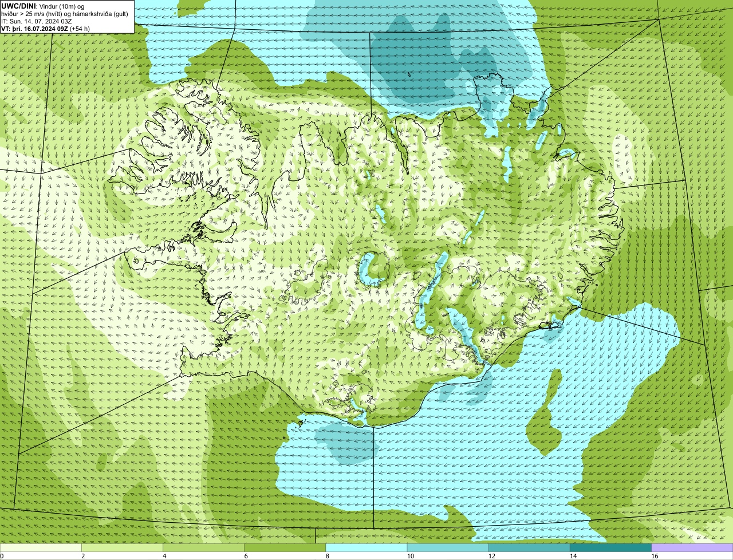Click the line "hviður > 25 m/s (hvítt) og hámarkshviða (gult)"

[65, 13]
